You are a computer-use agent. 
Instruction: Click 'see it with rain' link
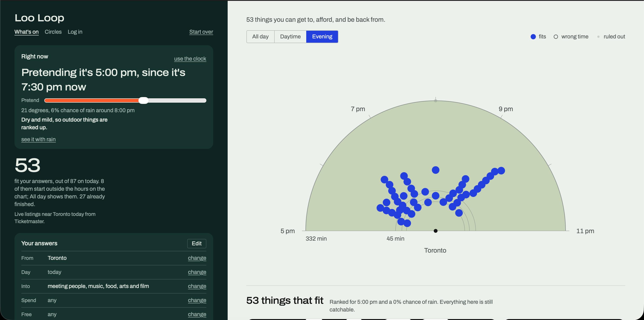pyautogui.click(x=39, y=139)
